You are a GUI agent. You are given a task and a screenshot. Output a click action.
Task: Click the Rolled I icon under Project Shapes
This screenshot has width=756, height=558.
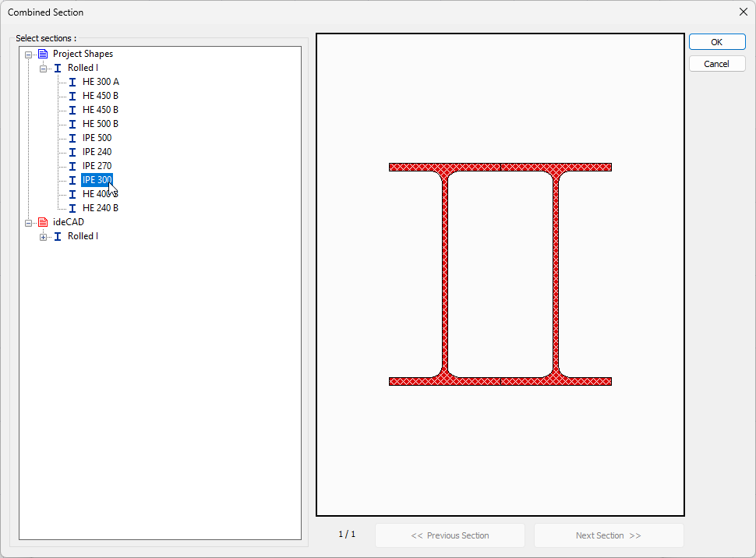point(57,68)
